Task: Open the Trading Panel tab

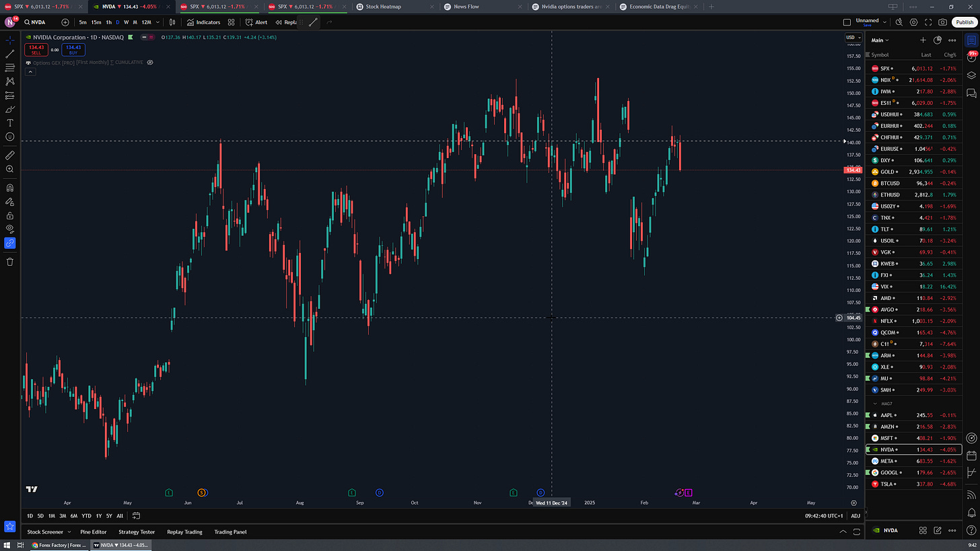Action: 230,532
